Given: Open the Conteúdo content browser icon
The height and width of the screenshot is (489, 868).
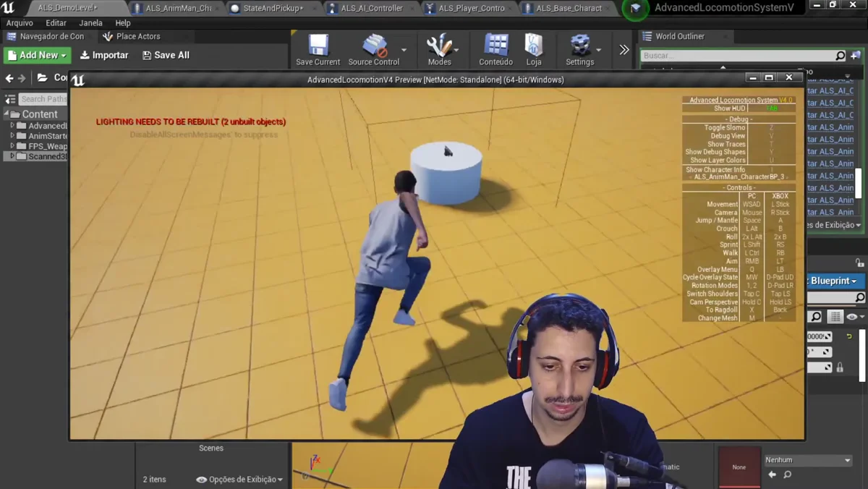Looking at the screenshot, I should tap(496, 45).
